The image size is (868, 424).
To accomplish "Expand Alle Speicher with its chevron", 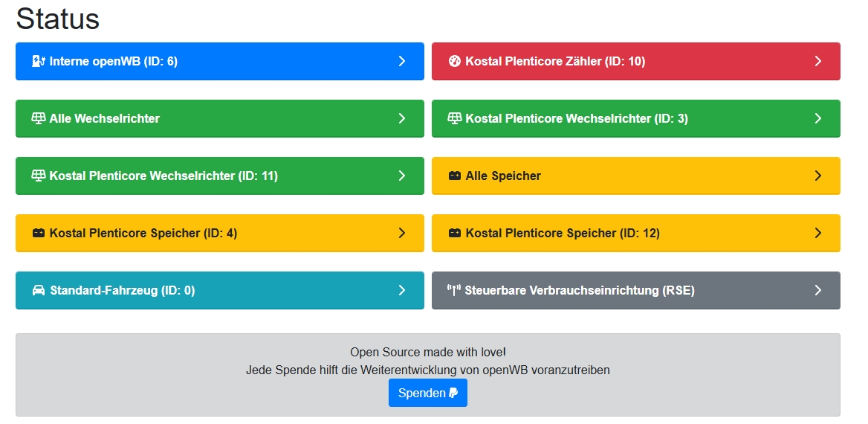I will 818,176.
